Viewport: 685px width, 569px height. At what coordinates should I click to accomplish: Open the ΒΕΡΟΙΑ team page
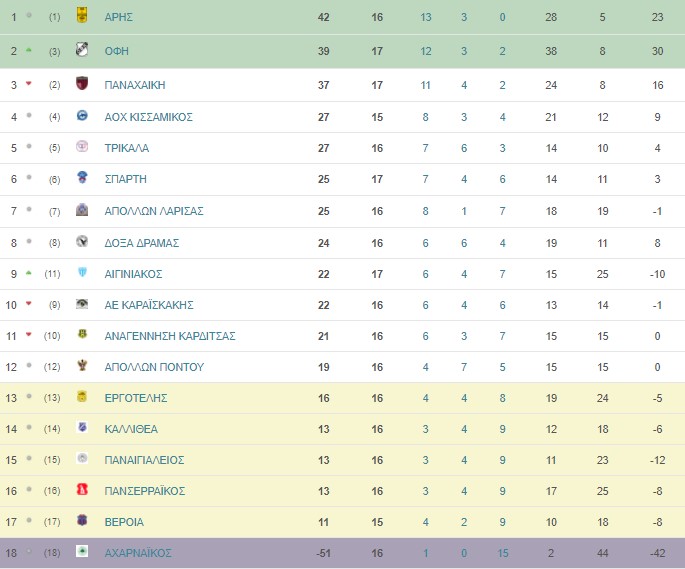124,522
